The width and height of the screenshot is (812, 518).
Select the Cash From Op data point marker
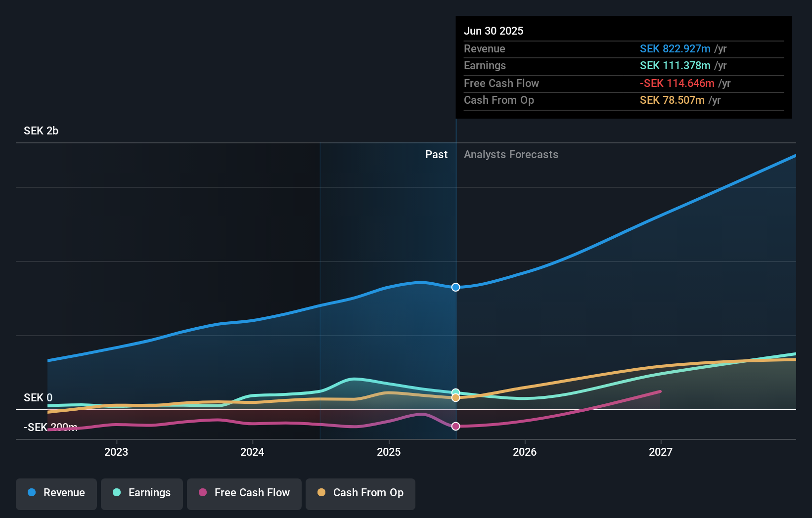(455, 398)
